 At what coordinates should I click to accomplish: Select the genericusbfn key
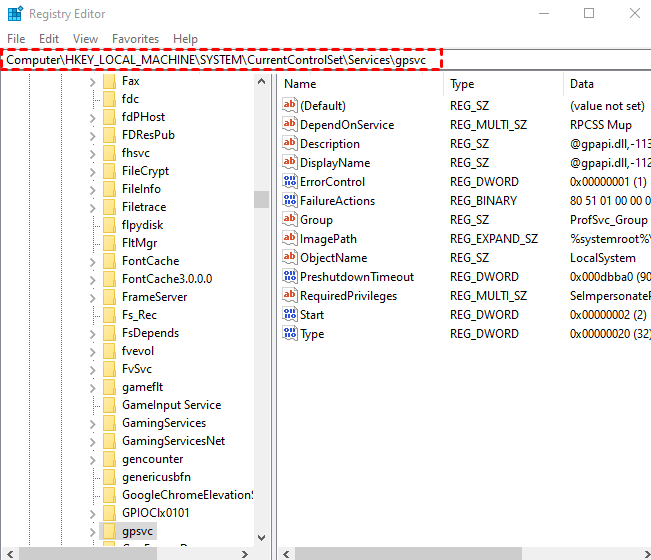pos(156,477)
